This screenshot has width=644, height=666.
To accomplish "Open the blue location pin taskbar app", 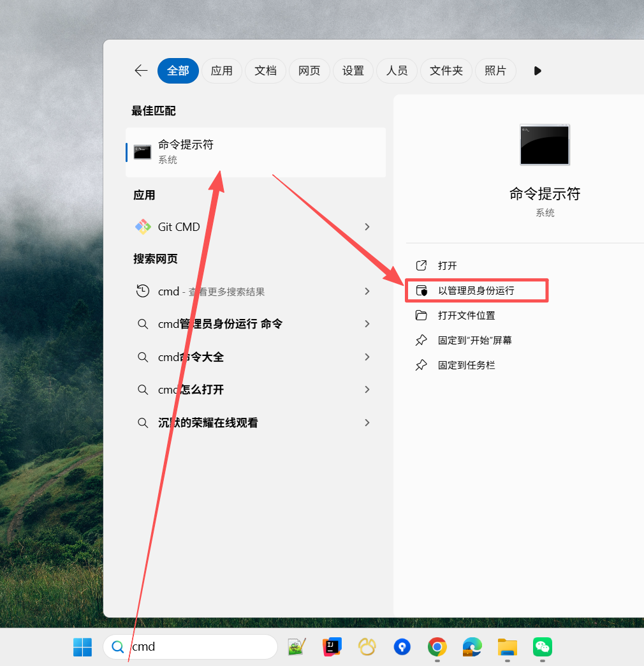I will tap(402, 647).
